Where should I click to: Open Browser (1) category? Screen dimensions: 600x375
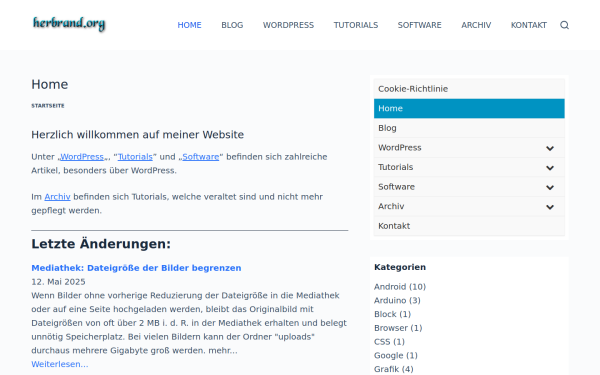coord(398,328)
